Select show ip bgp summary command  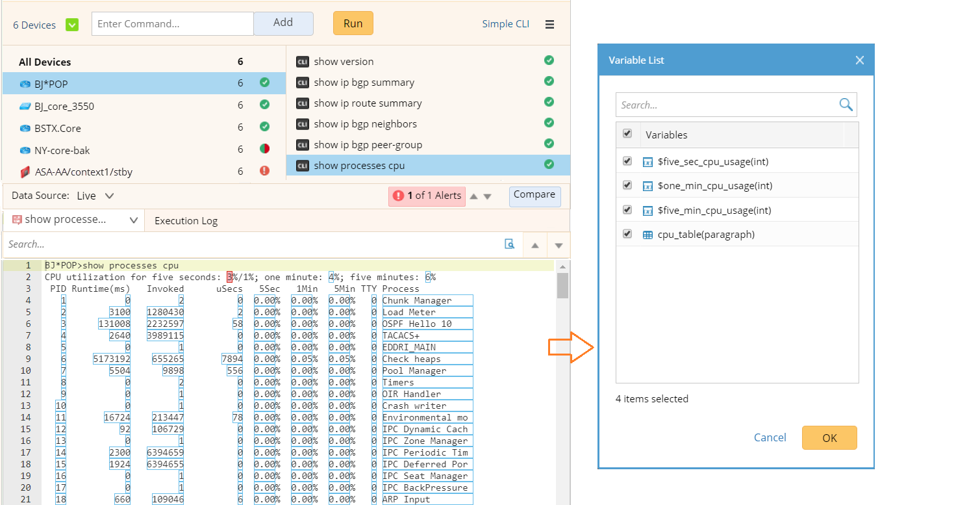364,83
